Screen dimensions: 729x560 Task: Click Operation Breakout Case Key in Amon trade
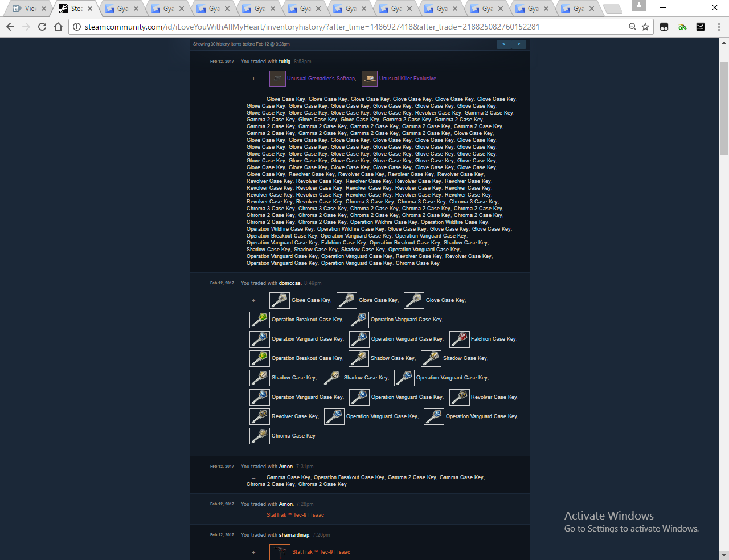(x=349, y=477)
